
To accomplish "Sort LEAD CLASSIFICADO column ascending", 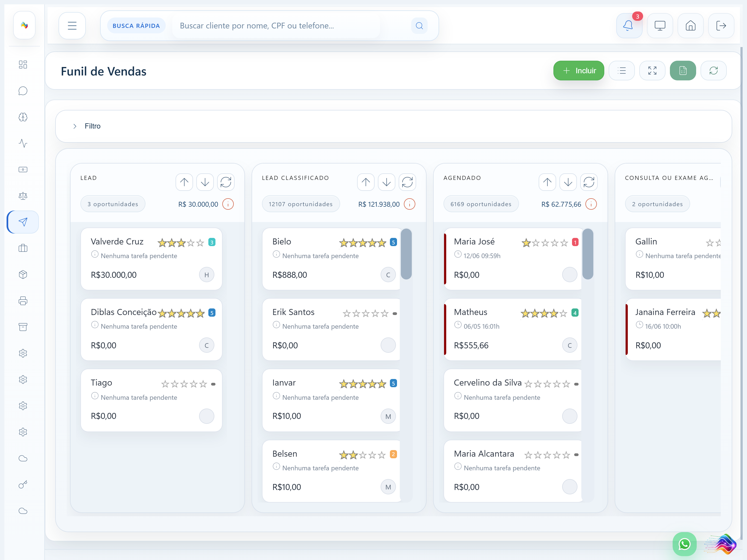I will [x=366, y=182].
